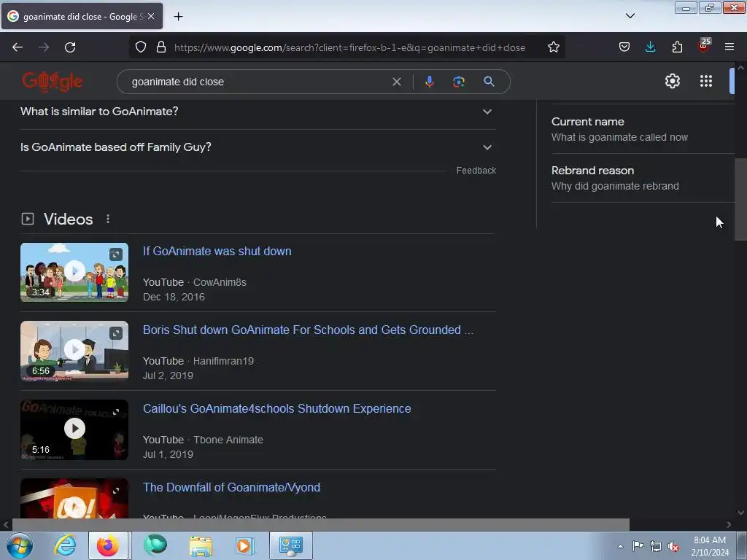Open the Firefox downloads panel
Screen dimensions: 747x560
click(x=650, y=47)
